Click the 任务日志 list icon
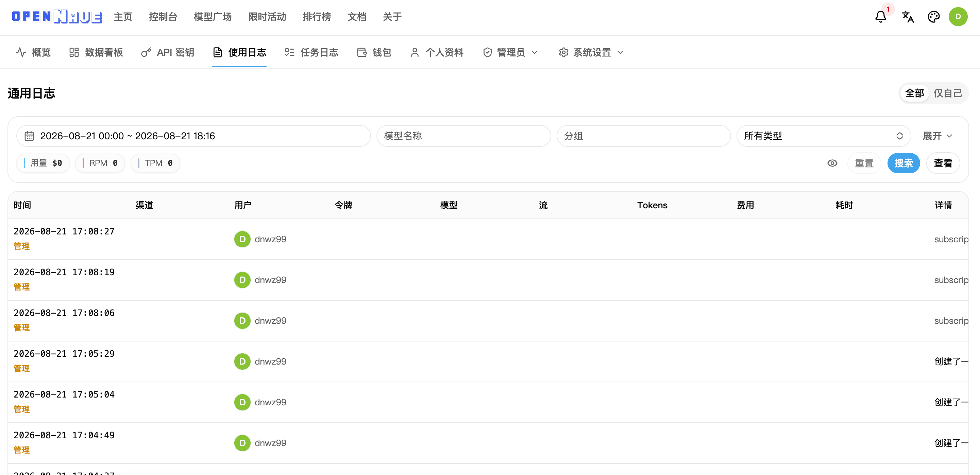This screenshot has height=475, width=980. tap(289, 52)
